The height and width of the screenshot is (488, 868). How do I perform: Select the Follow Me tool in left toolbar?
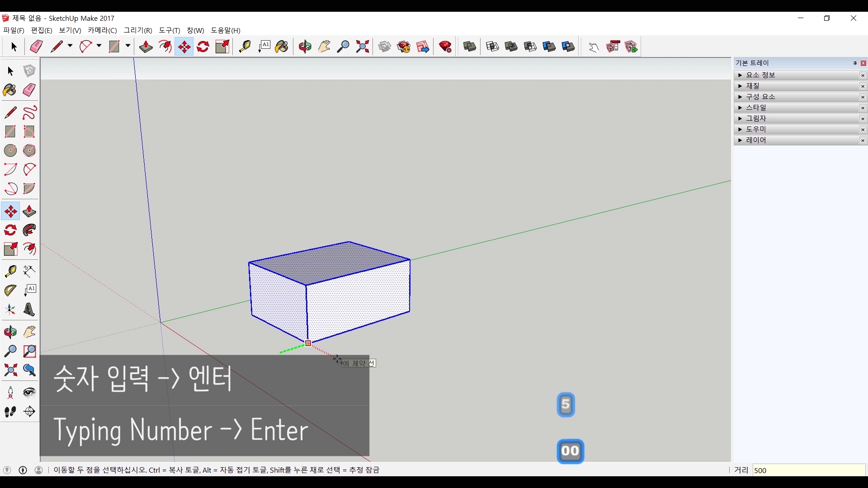tap(29, 230)
